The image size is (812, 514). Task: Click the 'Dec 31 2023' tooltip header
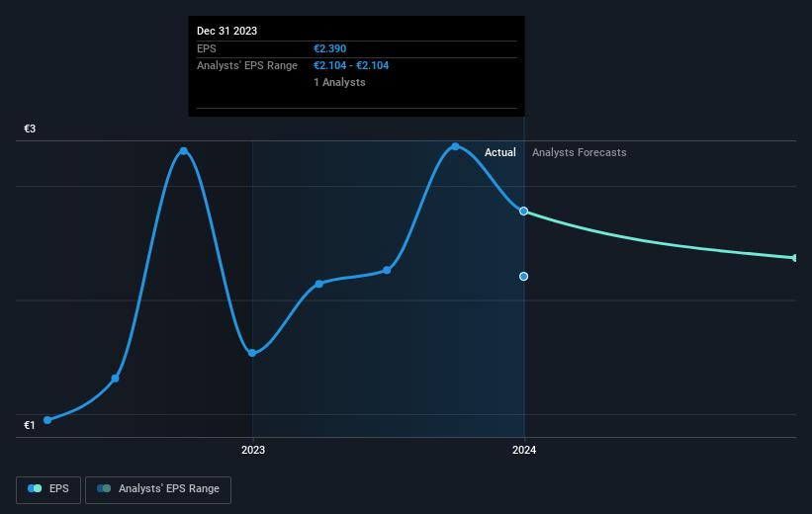click(226, 31)
